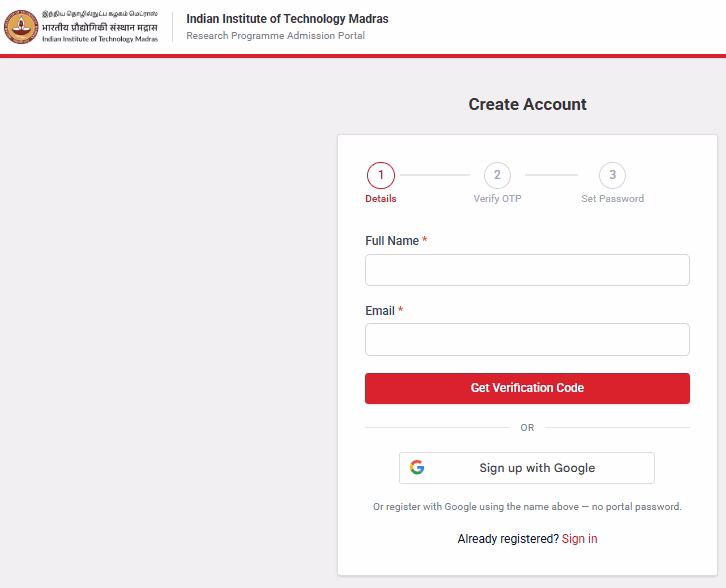726x588 pixels.
Task: Click the Google logo icon
Action: (x=417, y=467)
